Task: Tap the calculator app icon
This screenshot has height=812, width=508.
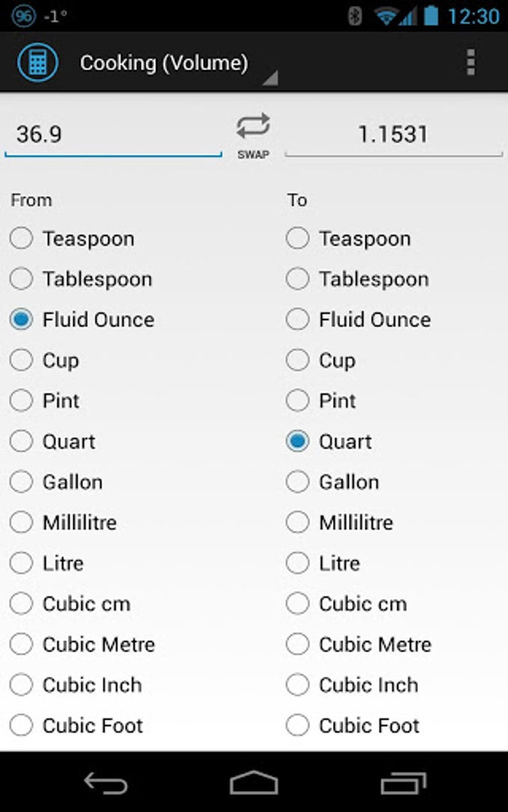Action: pyautogui.click(x=37, y=63)
